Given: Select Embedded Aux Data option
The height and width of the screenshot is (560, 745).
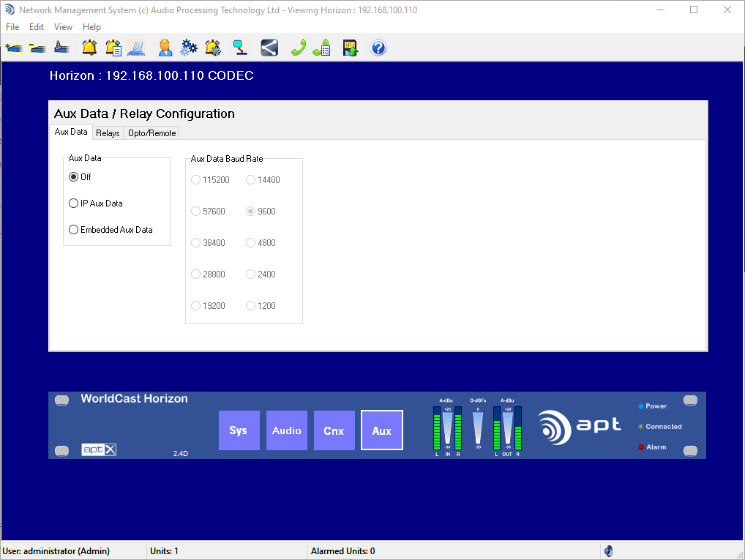Looking at the screenshot, I should click(x=111, y=230).
